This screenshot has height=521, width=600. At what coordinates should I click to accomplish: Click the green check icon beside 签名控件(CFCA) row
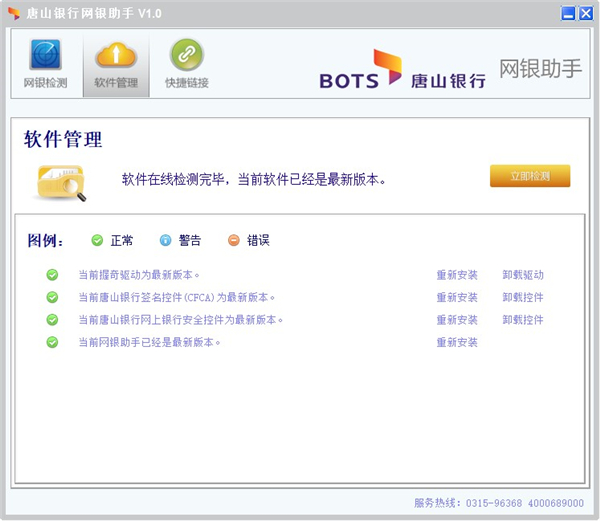point(52,297)
